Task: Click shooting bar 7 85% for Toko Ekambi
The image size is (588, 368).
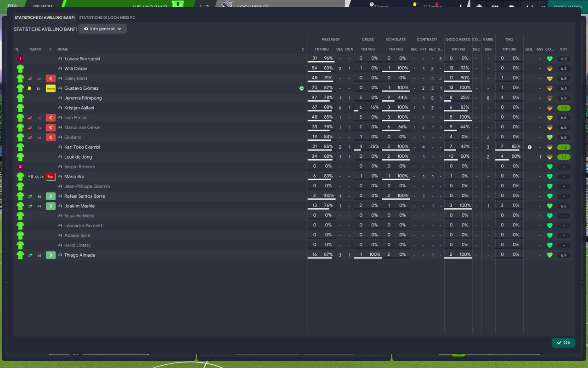Action: (509, 147)
